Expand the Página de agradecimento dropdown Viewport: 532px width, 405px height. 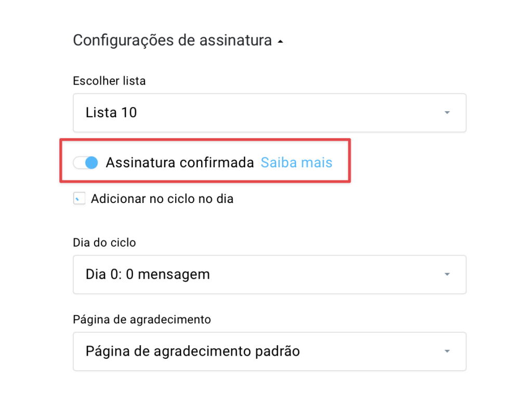click(x=270, y=352)
